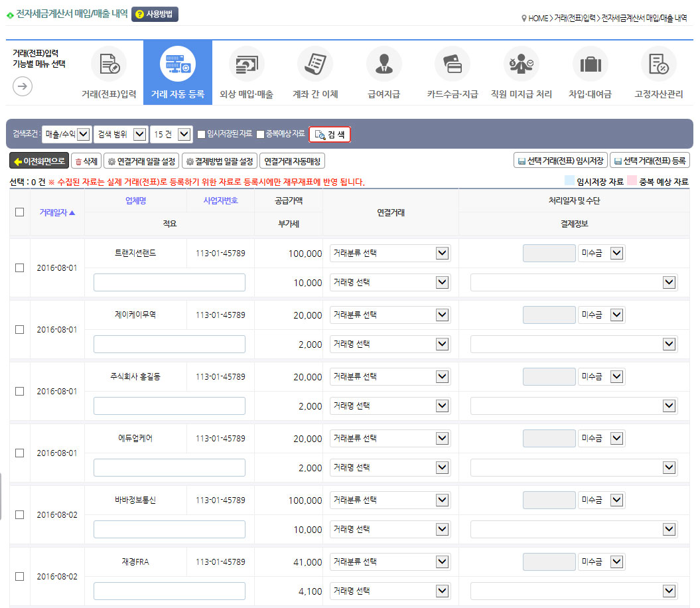Click 선택 거래(전표) 등록 button
This screenshot has height=608, width=700.
tap(650, 161)
